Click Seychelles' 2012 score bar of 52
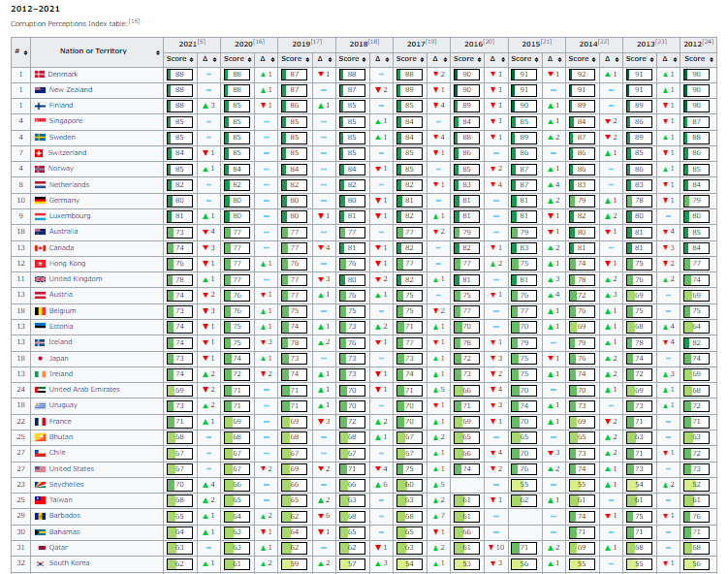Viewport: 728px width, 574px height. 696,485
